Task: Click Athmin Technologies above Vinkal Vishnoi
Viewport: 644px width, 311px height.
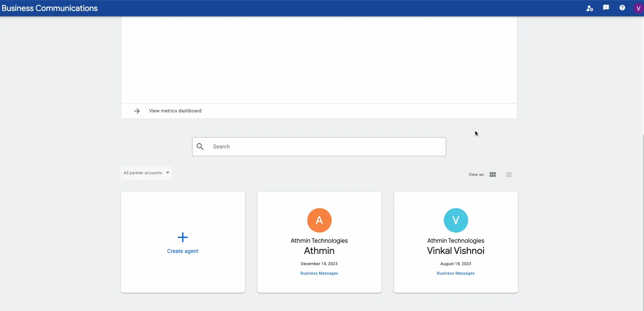Action: pyautogui.click(x=456, y=241)
